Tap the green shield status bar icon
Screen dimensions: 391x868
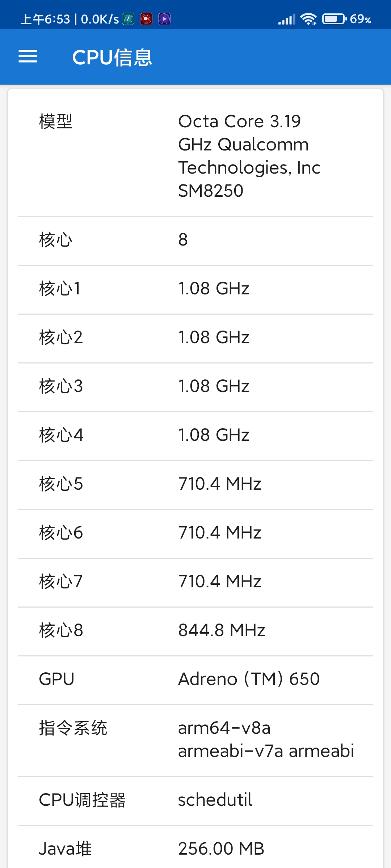(128, 19)
